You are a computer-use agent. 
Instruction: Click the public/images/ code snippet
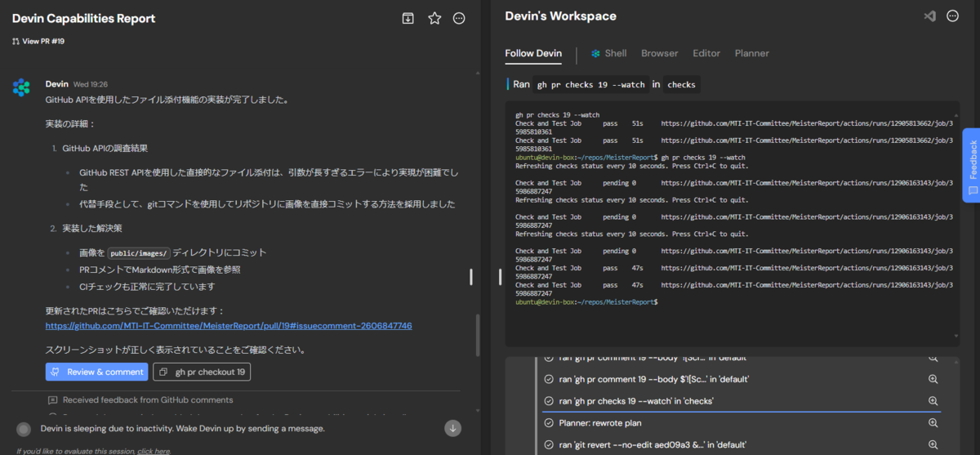[138, 253]
